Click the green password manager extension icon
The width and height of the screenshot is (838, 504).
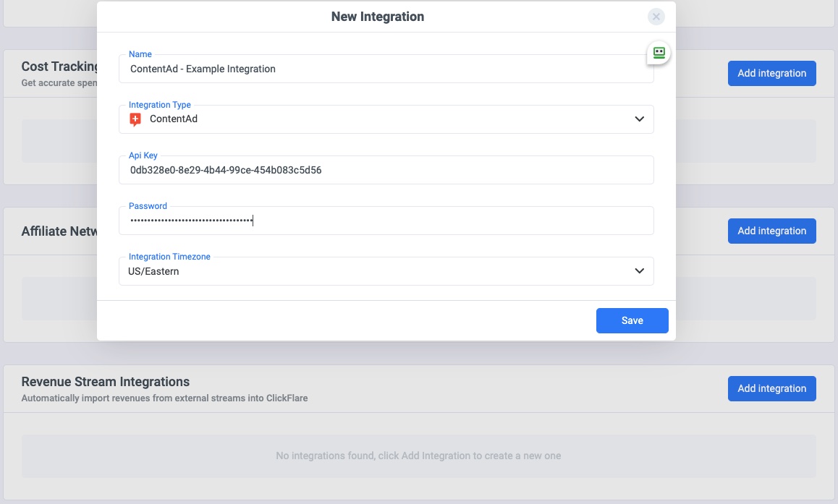coord(659,53)
